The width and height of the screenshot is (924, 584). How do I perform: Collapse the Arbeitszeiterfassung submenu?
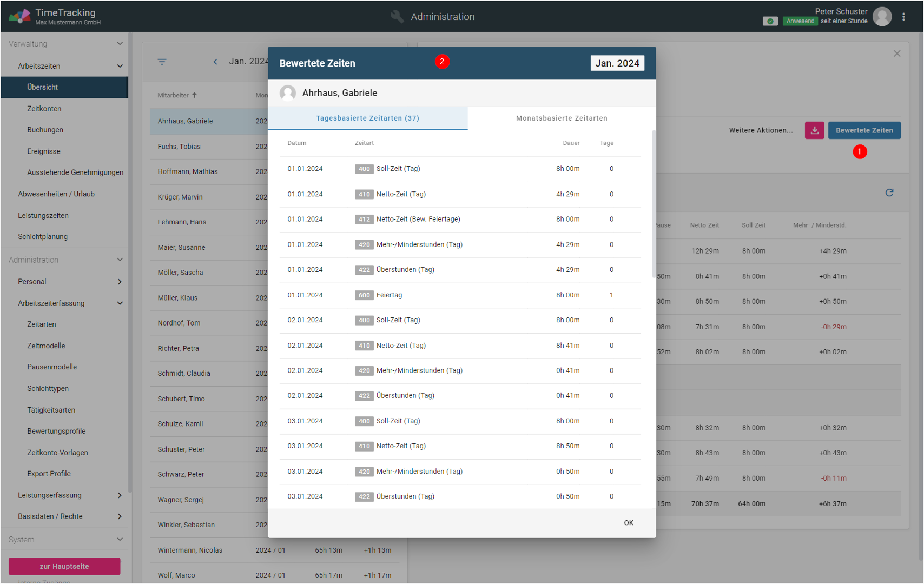click(x=120, y=303)
